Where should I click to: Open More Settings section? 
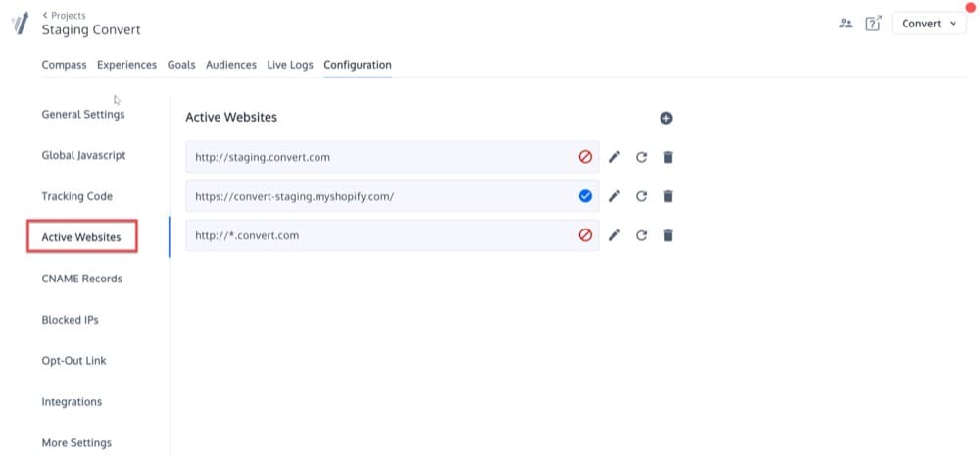76,442
